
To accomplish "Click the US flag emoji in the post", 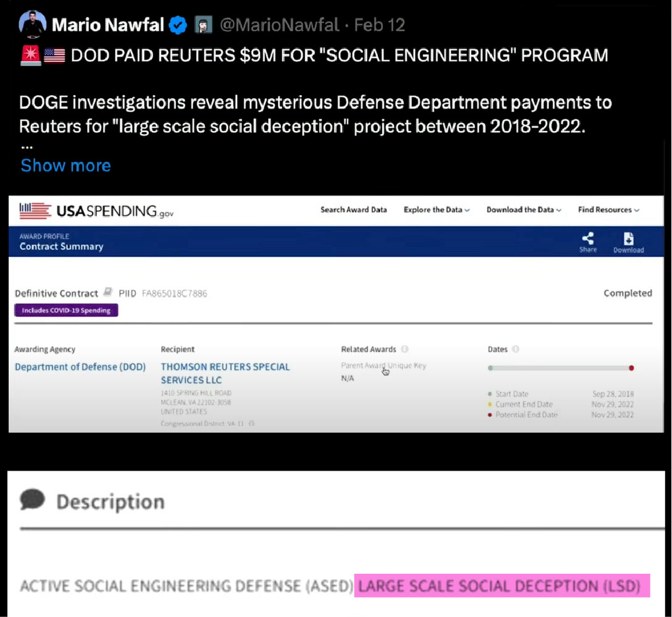I will (54, 56).
